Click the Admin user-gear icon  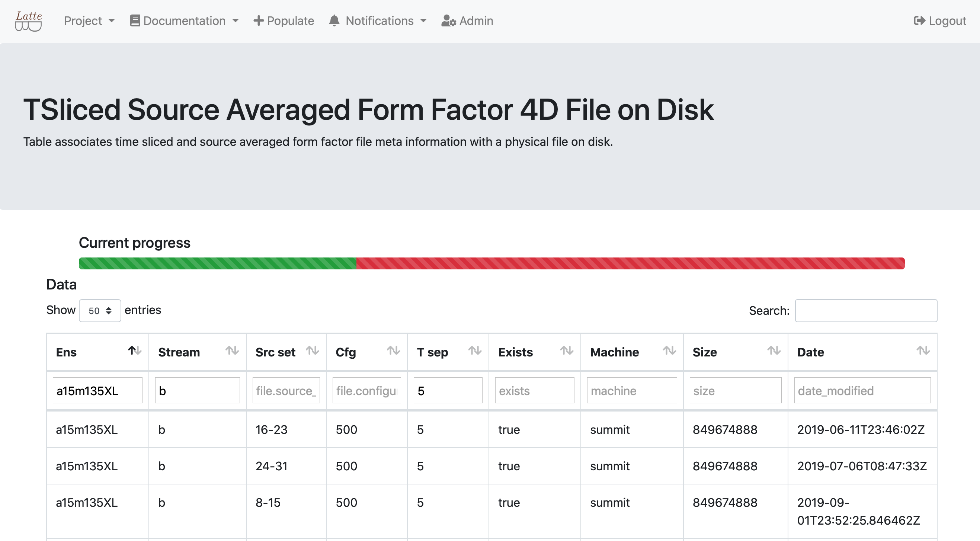pyautogui.click(x=448, y=20)
